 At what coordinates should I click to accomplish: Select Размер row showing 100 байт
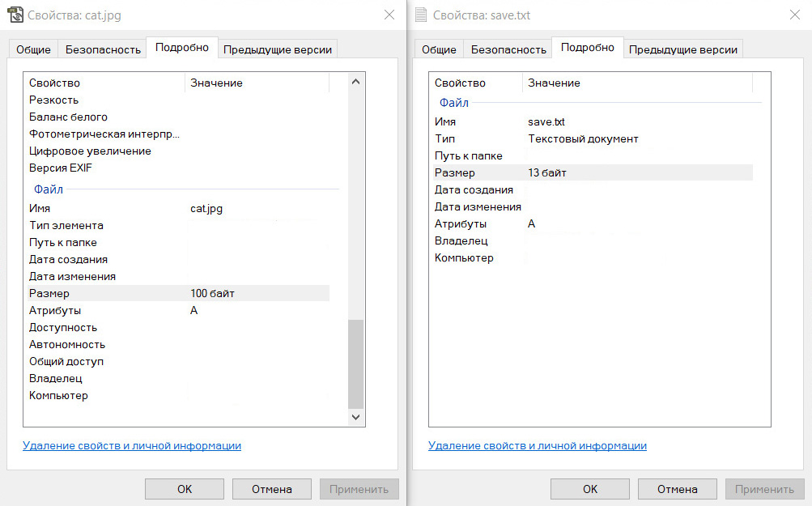coord(176,293)
